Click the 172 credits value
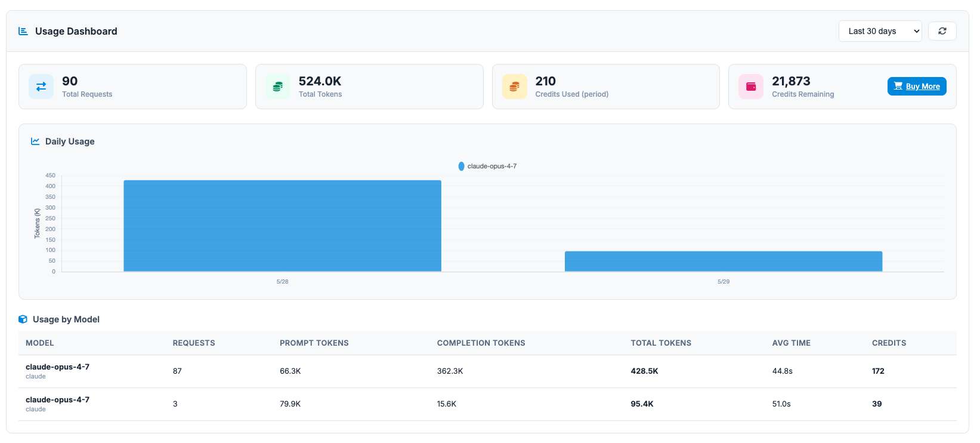This screenshot has height=443, width=980. tap(878, 371)
